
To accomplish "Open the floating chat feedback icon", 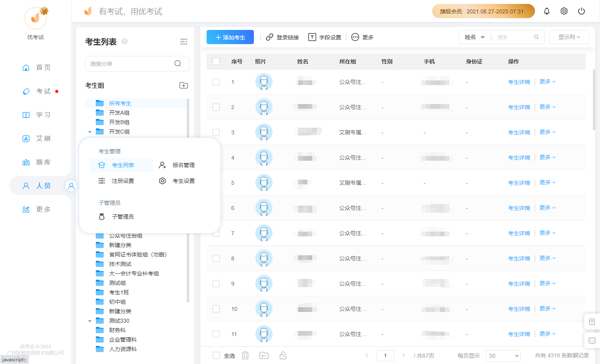I will pos(592,341).
